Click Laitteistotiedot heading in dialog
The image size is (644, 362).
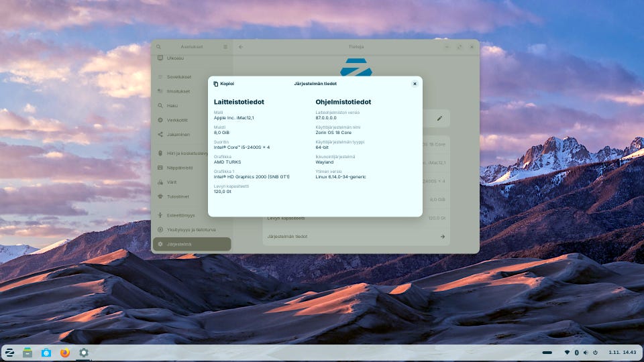point(239,102)
